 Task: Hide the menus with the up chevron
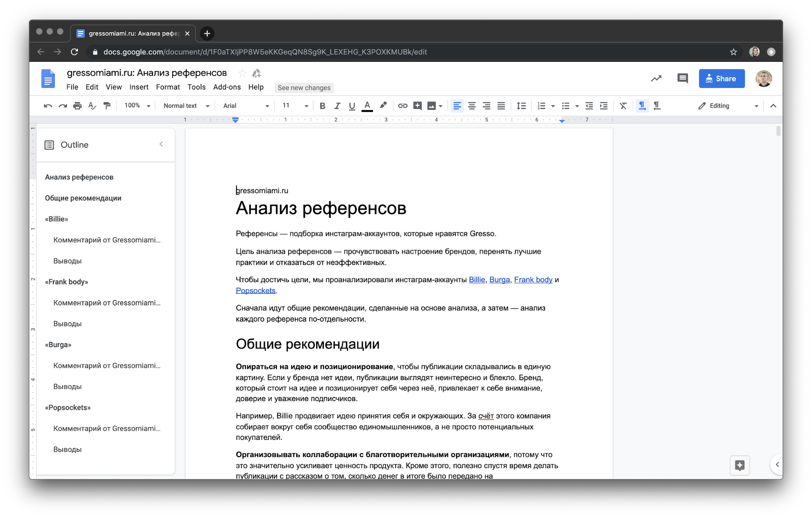[x=773, y=106]
